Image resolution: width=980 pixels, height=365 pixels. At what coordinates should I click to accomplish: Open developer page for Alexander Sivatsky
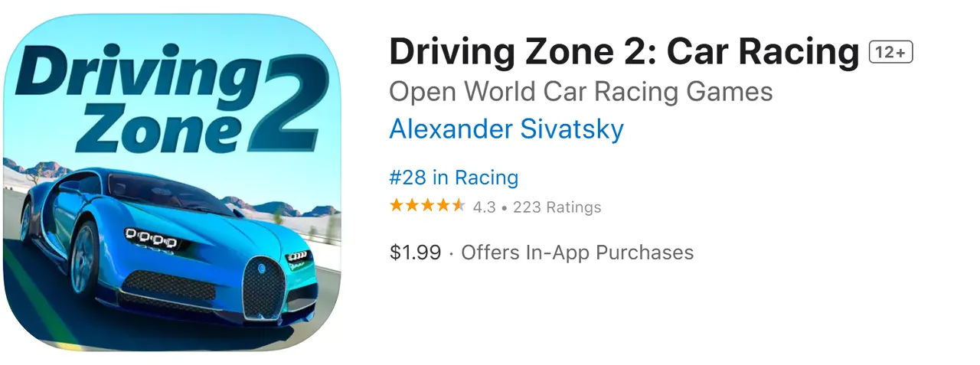coord(506,129)
